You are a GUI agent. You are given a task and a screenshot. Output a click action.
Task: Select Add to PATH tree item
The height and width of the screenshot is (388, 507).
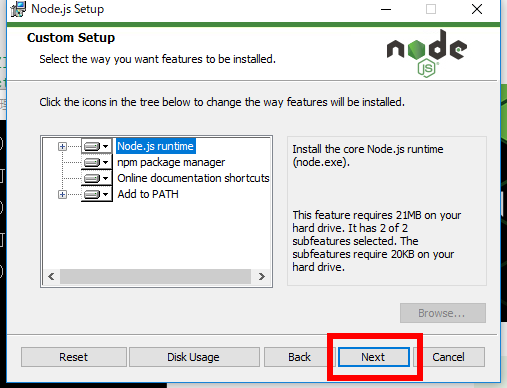pyautogui.click(x=148, y=194)
